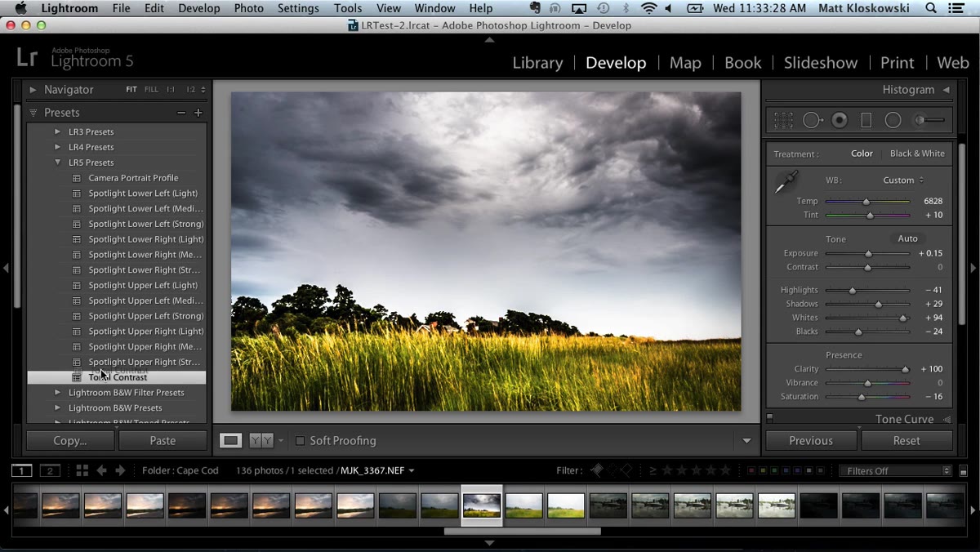This screenshot has height=552, width=980.
Task: Filter filmstrip by rejected flag
Action: click(x=626, y=470)
